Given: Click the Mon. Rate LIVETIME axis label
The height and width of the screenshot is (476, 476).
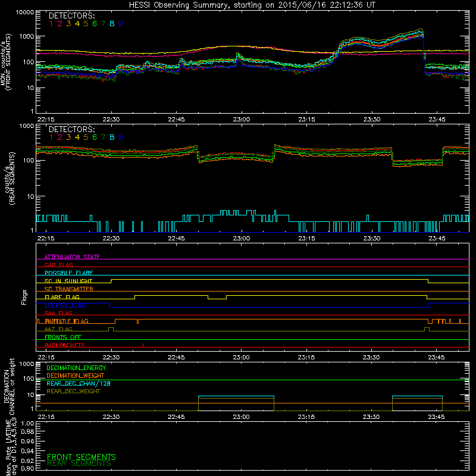Looking at the screenshot, I should pos(11,447).
